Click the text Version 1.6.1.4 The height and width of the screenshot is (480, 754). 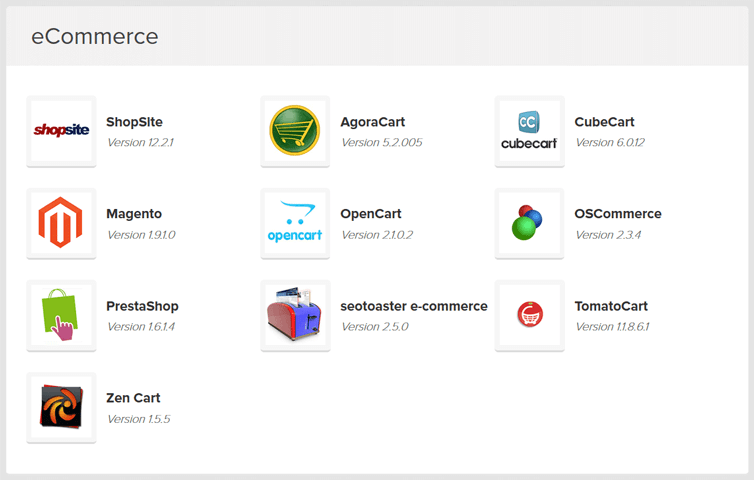(x=141, y=327)
